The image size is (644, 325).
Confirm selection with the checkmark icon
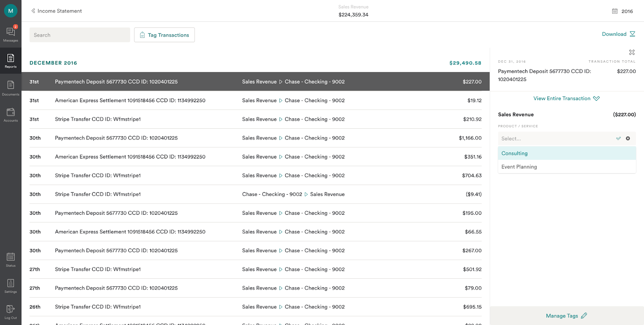point(618,138)
